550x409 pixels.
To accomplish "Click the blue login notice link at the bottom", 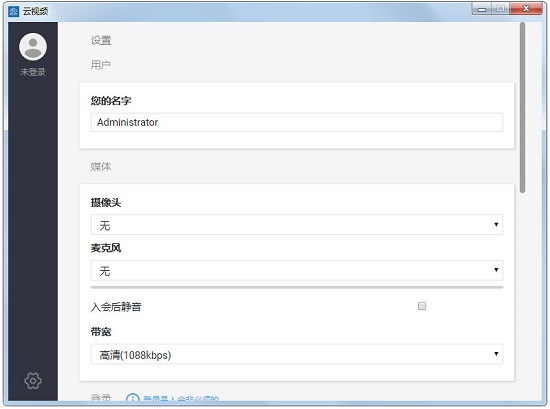I will tap(181, 399).
